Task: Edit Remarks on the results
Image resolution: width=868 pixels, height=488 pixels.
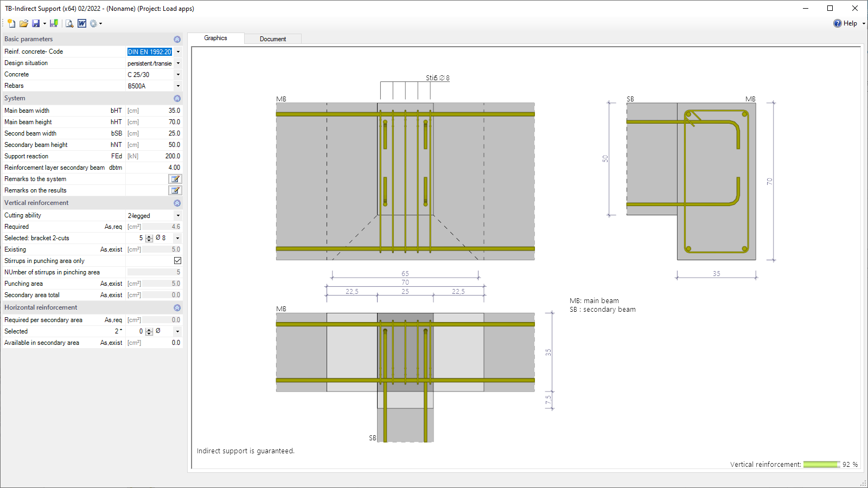Action: (175, 190)
